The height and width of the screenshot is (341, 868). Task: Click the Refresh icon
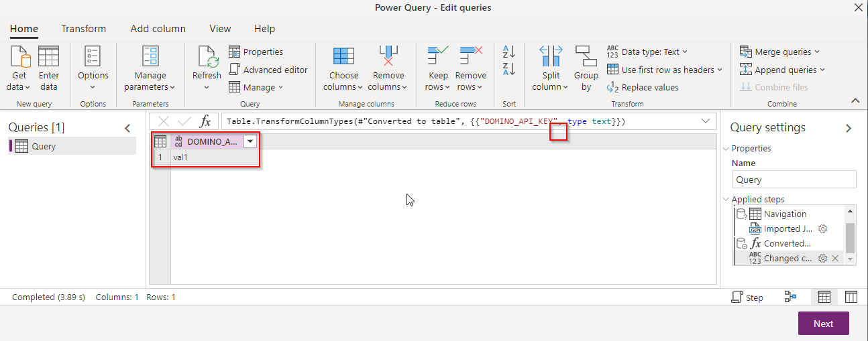(x=207, y=56)
